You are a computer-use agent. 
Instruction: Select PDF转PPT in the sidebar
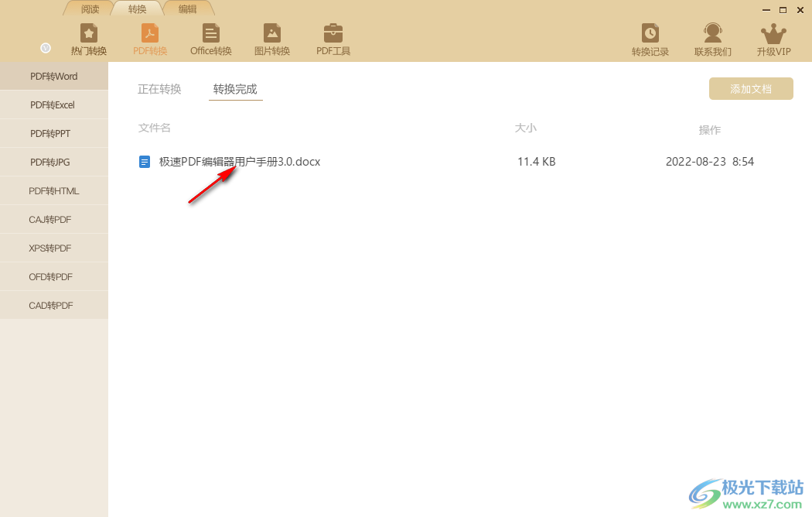54,134
